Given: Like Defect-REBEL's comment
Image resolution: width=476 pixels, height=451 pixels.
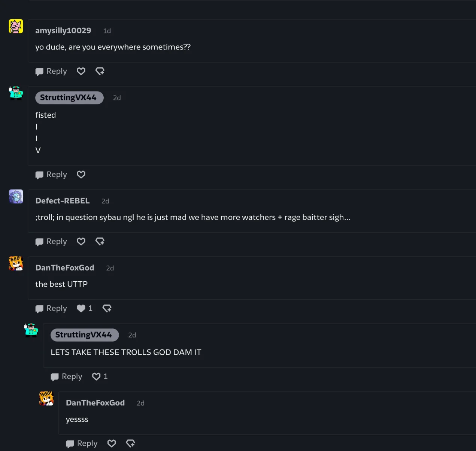Looking at the screenshot, I should (81, 242).
